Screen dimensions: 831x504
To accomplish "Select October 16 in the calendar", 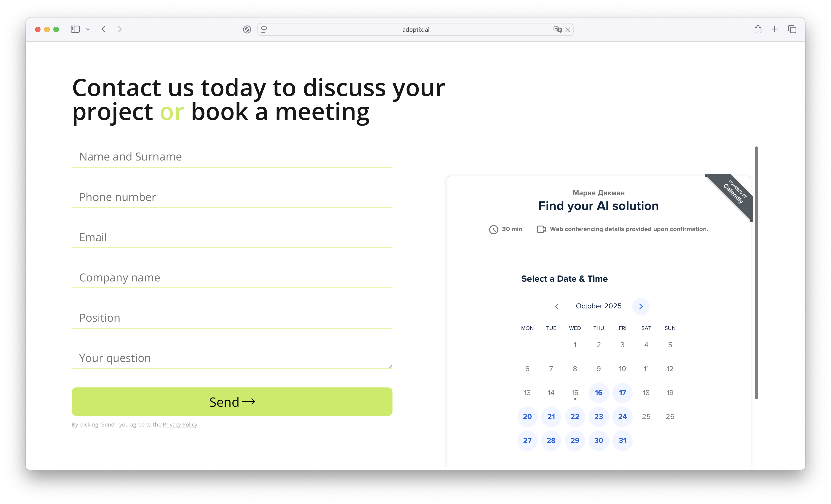I will pyautogui.click(x=599, y=392).
